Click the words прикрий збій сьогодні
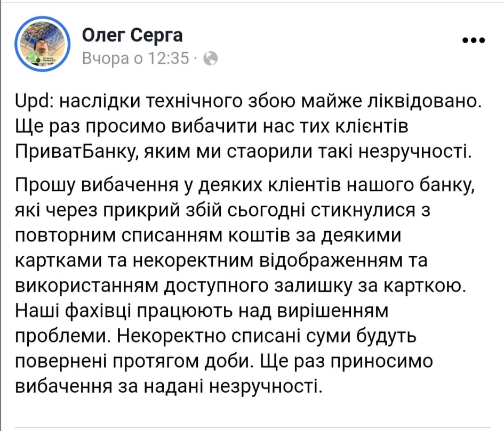Screen dimensions: 504x431 tap(205, 211)
